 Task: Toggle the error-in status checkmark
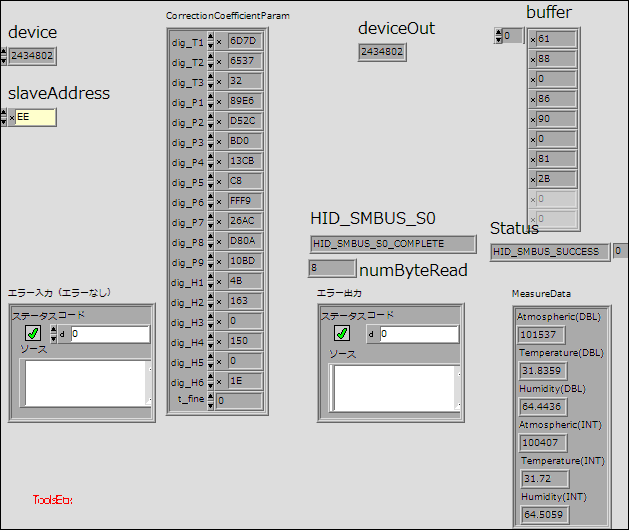(33, 333)
